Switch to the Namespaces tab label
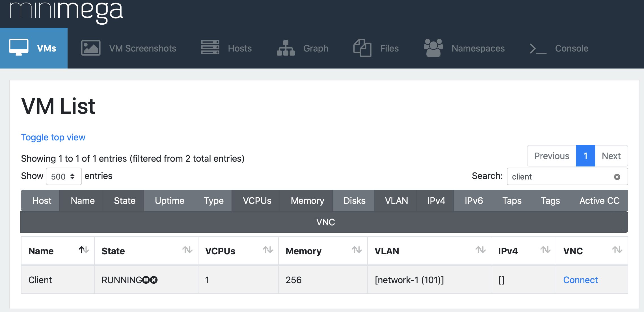Image resolution: width=644 pixels, height=312 pixels. click(x=478, y=49)
